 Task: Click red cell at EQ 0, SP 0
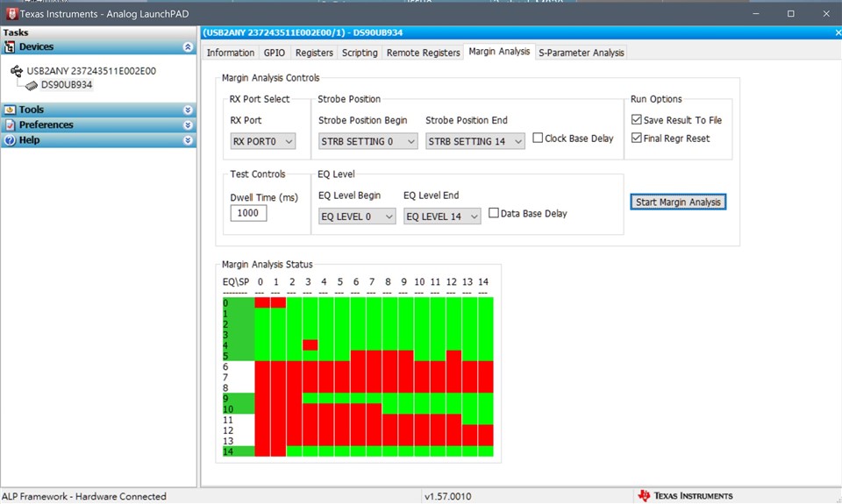point(262,302)
